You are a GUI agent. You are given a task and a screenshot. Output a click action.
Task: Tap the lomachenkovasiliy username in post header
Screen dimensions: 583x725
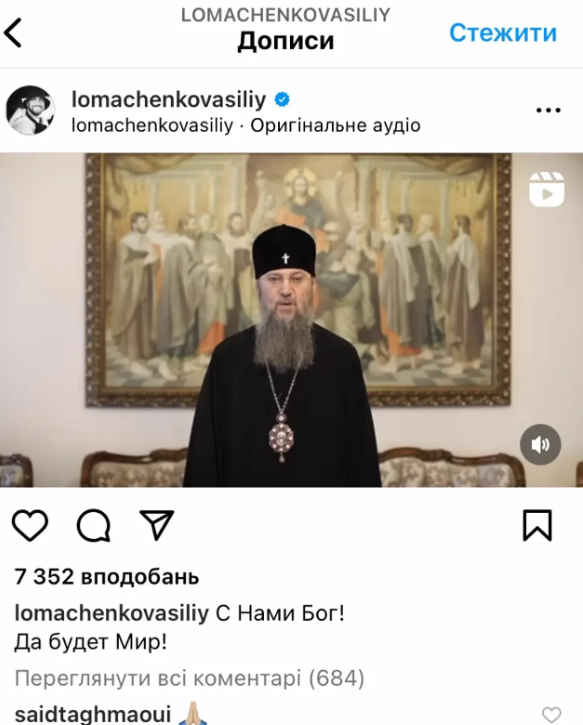pos(169,99)
